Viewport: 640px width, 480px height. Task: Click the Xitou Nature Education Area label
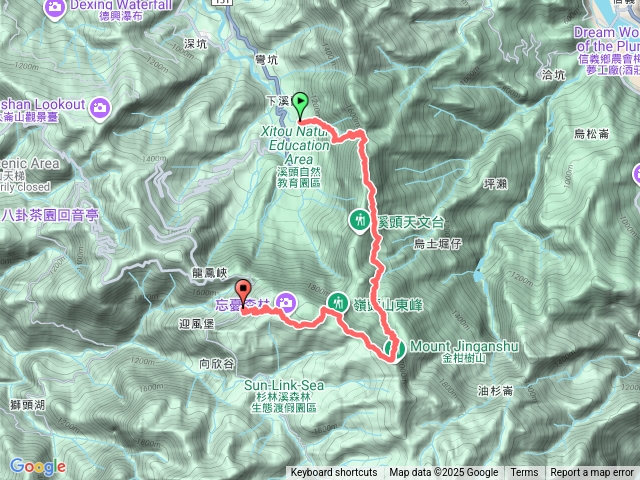297,145
